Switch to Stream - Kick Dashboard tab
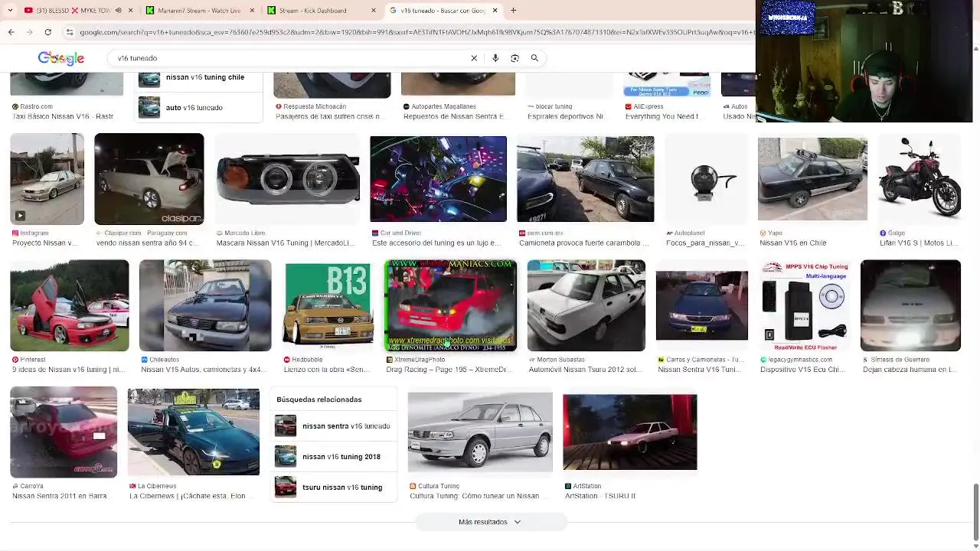The image size is (980, 551). [314, 11]
